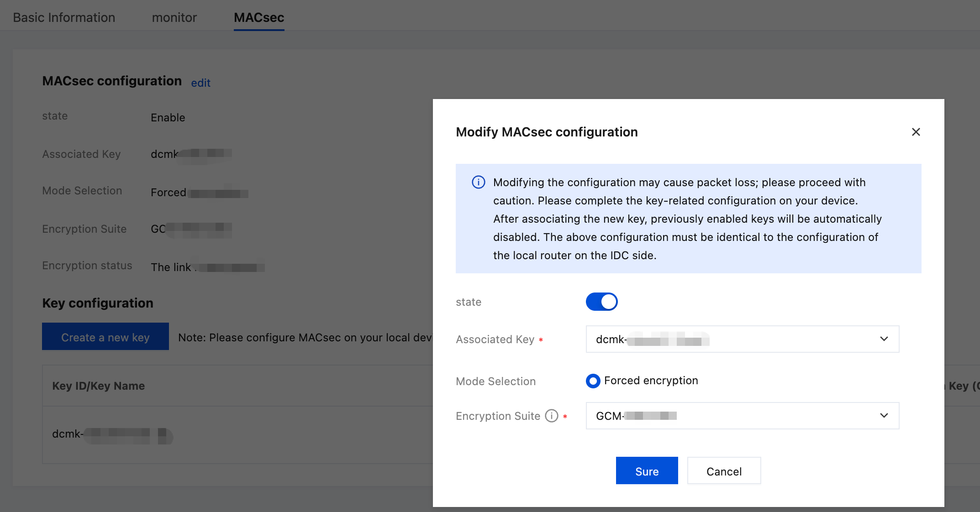This screenshot has width=980, height=512.
Task: Click the Forced encryption label text
Action: 651,381
